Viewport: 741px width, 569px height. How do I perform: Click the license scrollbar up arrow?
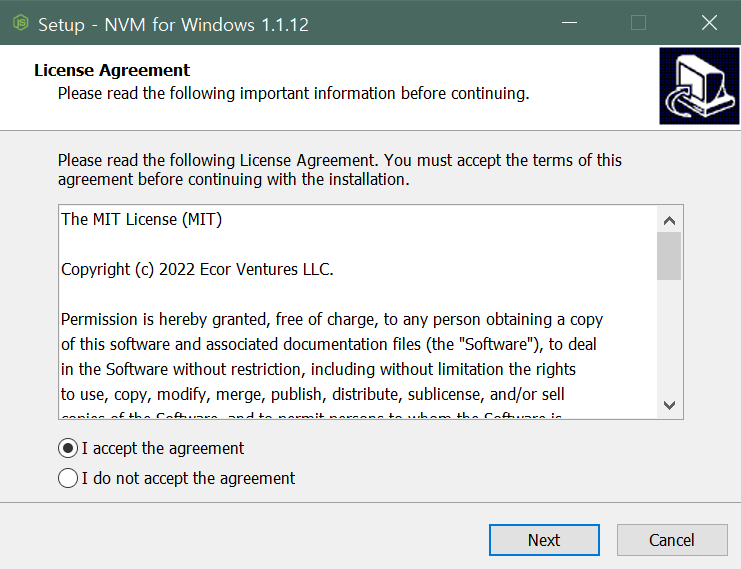point(669,220)
